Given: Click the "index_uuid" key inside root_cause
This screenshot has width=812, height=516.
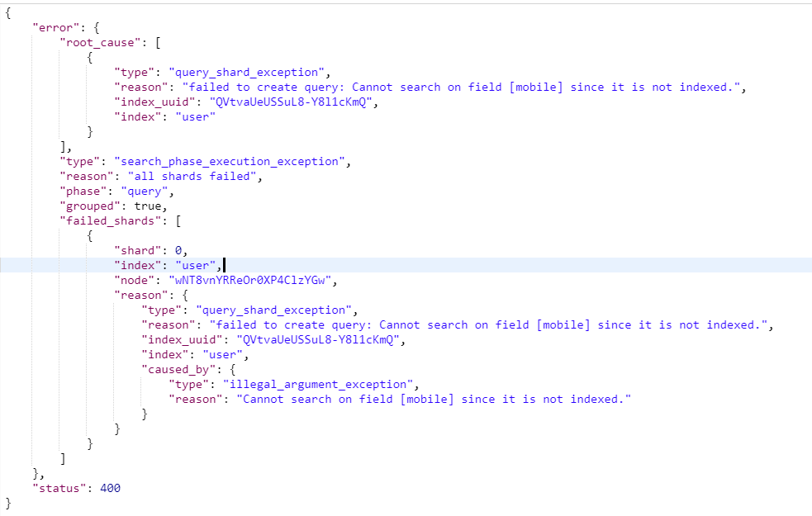Looking at the screenshot, I should (x=154, y=102).
